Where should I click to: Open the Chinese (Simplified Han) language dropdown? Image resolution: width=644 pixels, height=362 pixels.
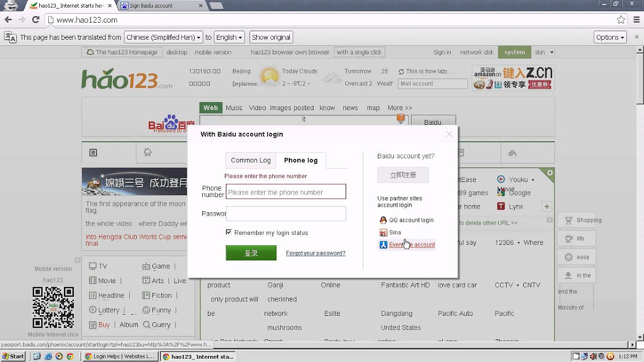point(163,37)
